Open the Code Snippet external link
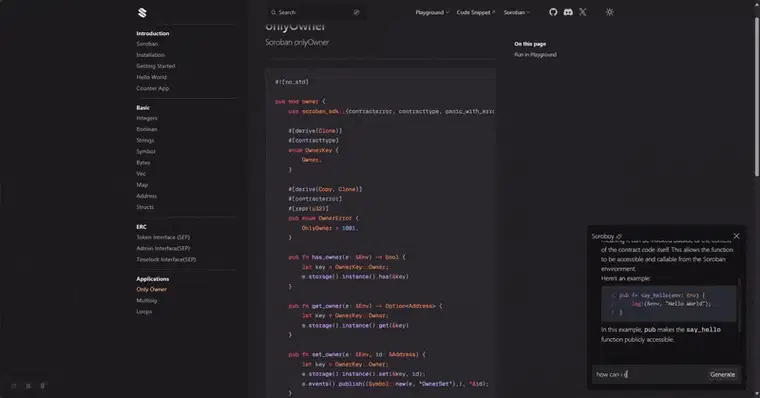The height and width of the screenshot is (398, 760). pos(475,12)
